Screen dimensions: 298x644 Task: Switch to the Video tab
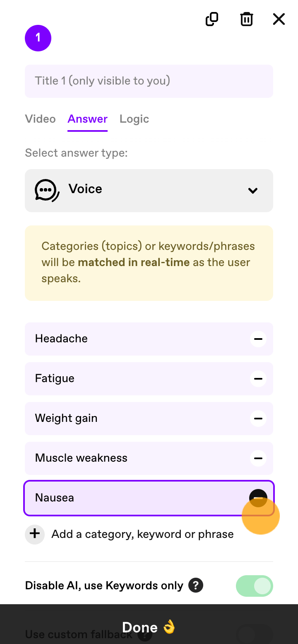coord(40,119)
